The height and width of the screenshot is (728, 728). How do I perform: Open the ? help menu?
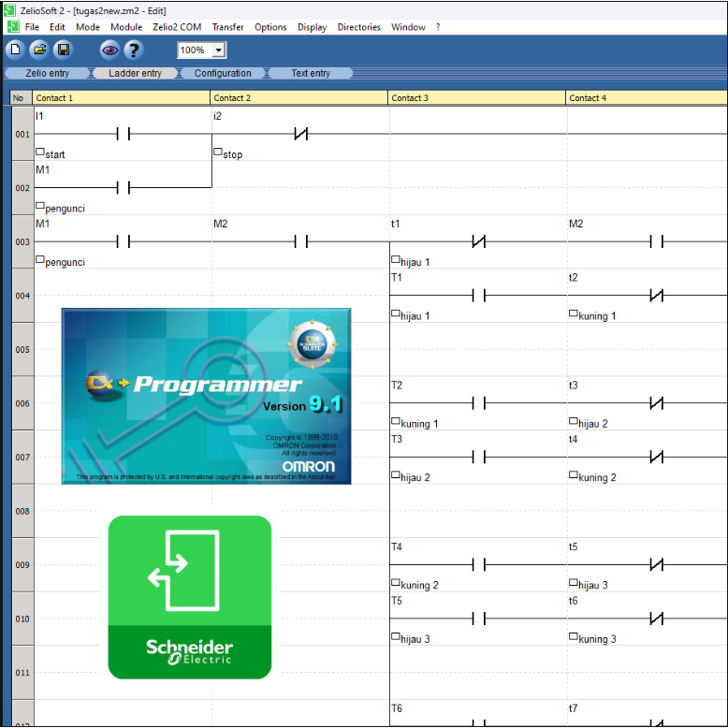point(438,27)
